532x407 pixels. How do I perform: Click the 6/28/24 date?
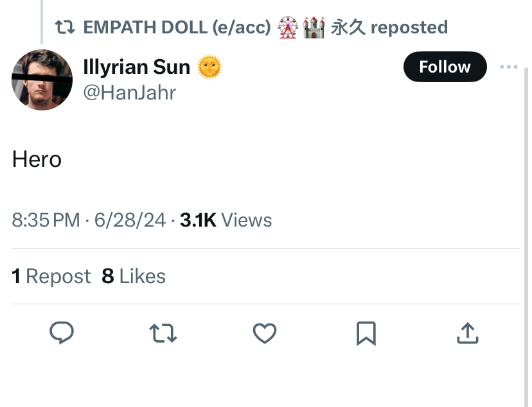(x=130, y=220)
